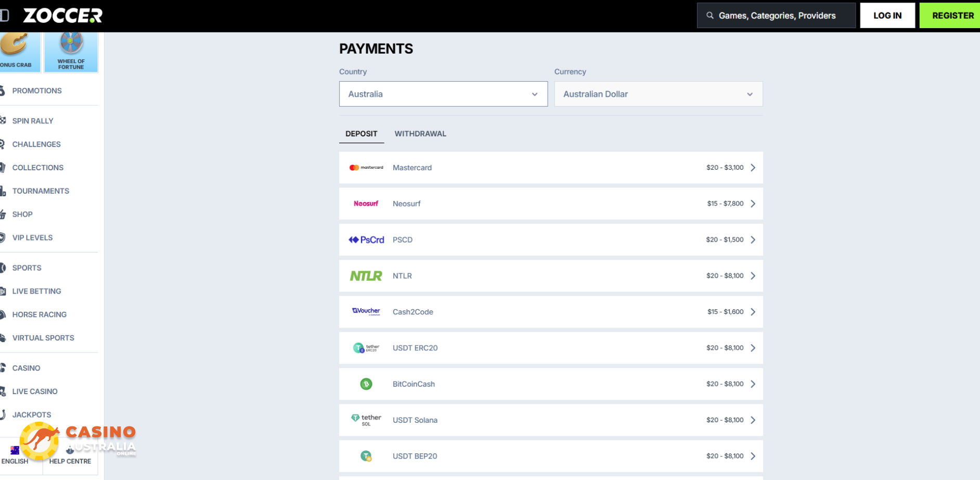Open Promotions from the sidebar

click(x=37, y=91)
